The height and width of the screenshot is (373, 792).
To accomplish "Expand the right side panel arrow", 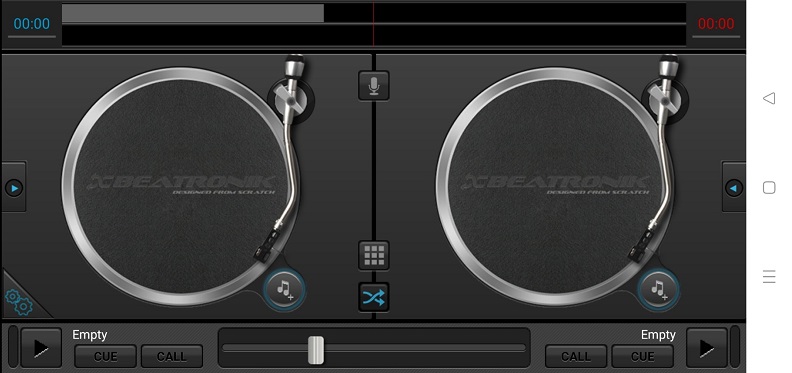I will pyautogui.click(x=733, y=188).
